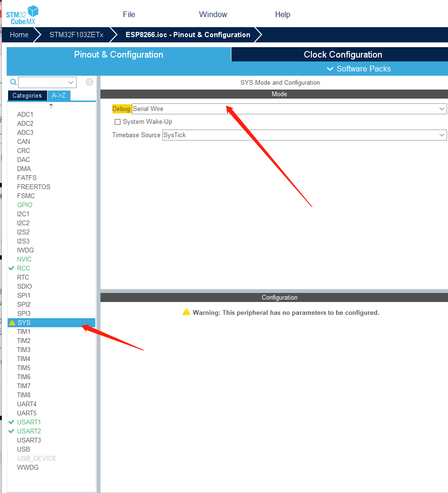
Task: Select SPI3 in the list
Action: pos(24,313)
